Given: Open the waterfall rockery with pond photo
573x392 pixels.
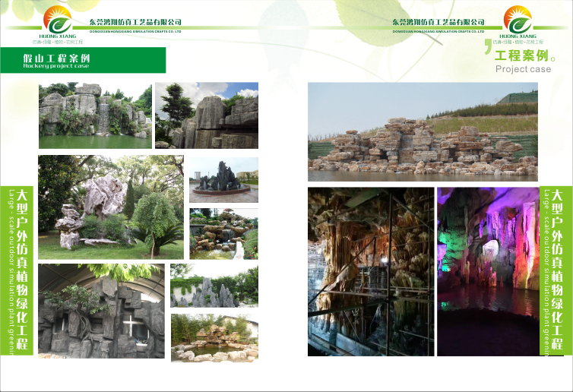Looking at the screenshot, I should [95, 115].
